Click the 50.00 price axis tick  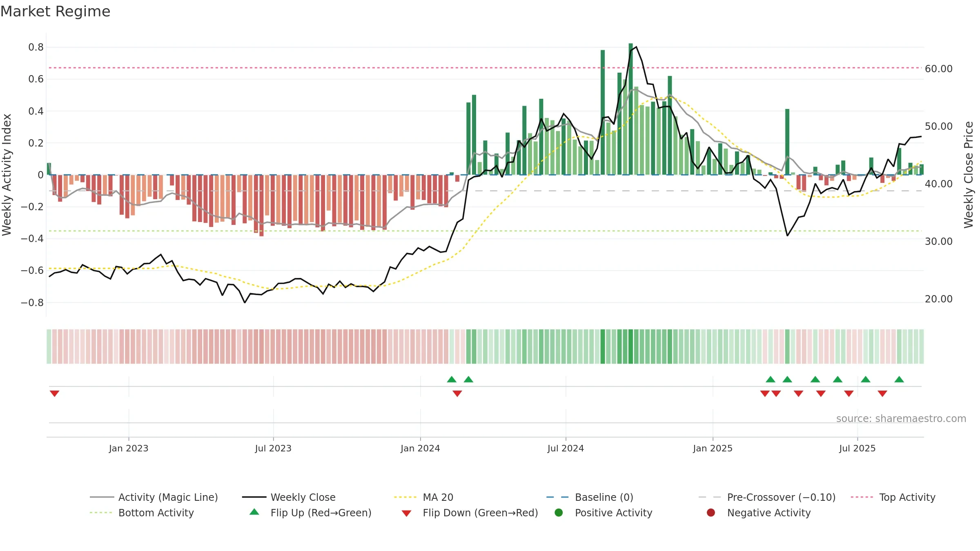(x=939, y=126)
